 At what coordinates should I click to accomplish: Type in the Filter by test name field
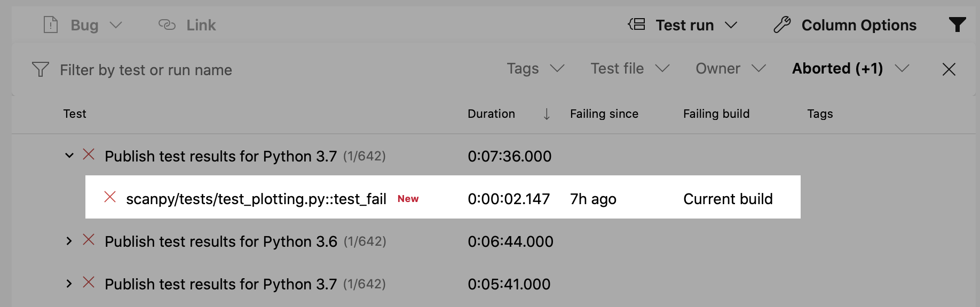[x=214, y=70]
